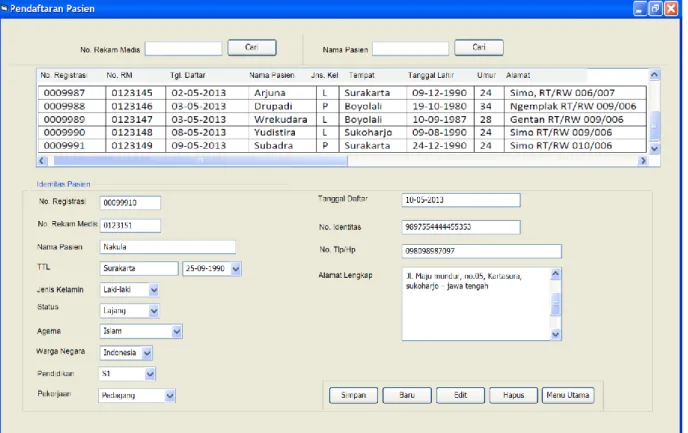Click the Tanggal Daftar field
The width and height of the screenshot is (688, 433).
pyautogui.click(x=461, y=200)
